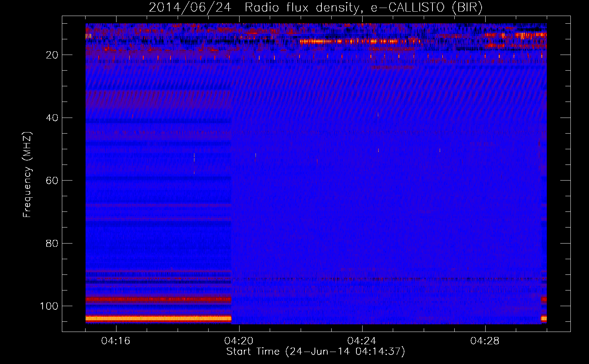
Task: Click the 'Start Time (24-Jun-14 04:14:37)' label
Action: click(316, 352)
